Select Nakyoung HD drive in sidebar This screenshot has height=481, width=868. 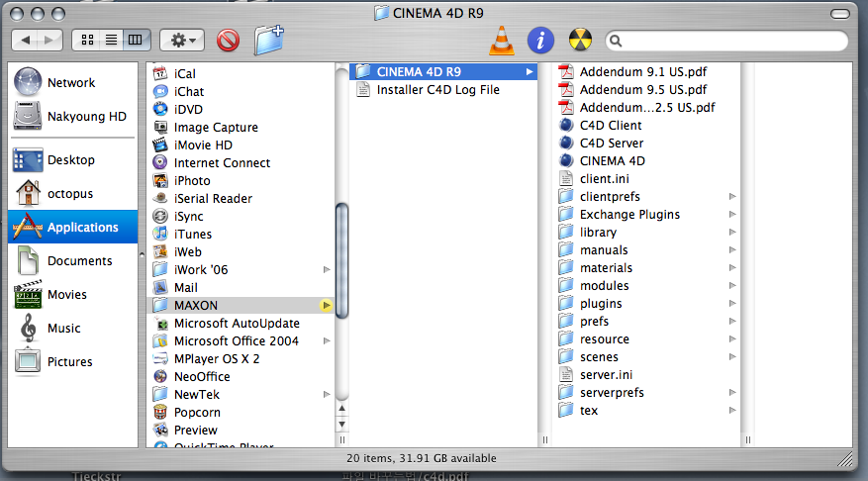tap(72, 116)
